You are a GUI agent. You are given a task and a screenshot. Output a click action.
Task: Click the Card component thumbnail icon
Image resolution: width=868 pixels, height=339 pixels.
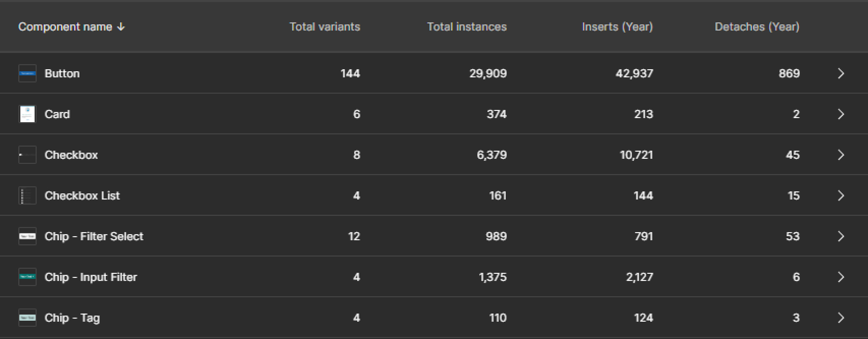[27, 114]
